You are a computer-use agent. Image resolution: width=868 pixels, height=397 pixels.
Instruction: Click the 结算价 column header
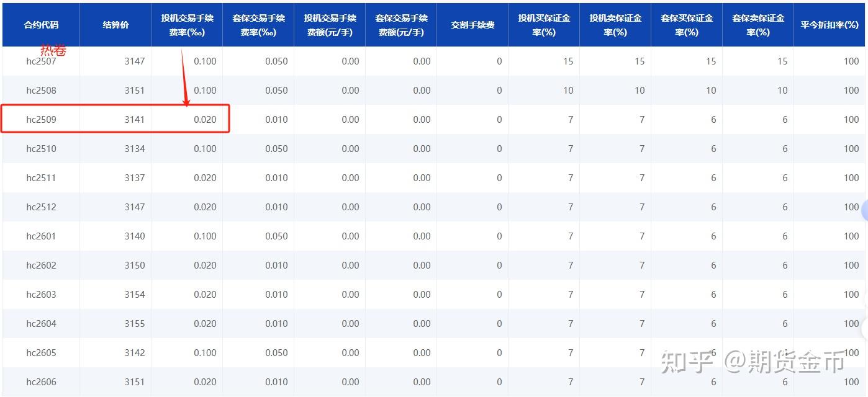coord(115,25)
